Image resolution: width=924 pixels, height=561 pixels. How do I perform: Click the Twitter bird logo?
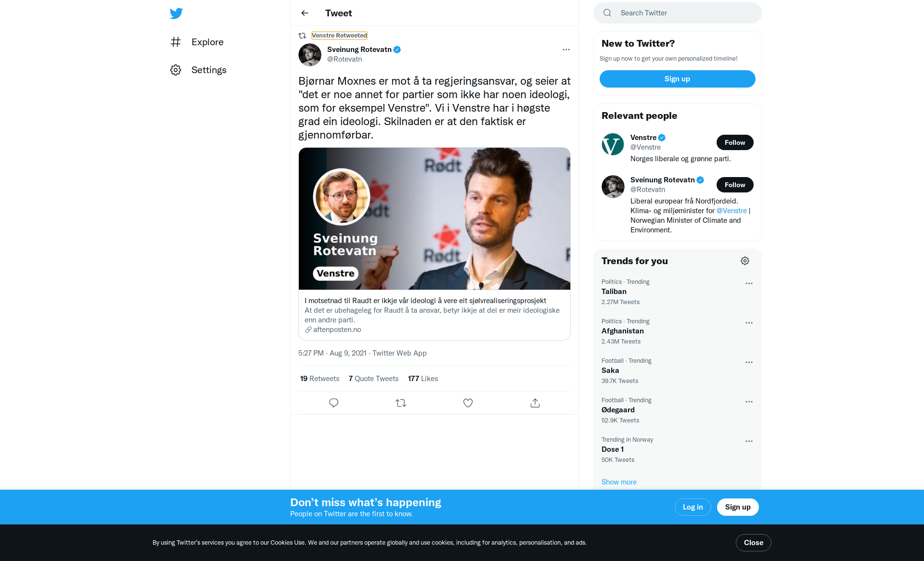point(176,13)
